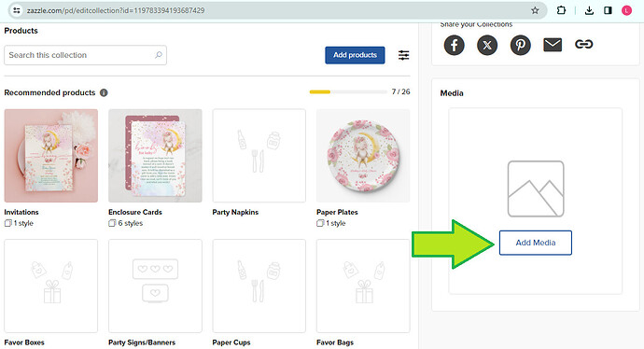644x349 pixels.
Task: Click the Party Napkins label
Action: (235, 212)
